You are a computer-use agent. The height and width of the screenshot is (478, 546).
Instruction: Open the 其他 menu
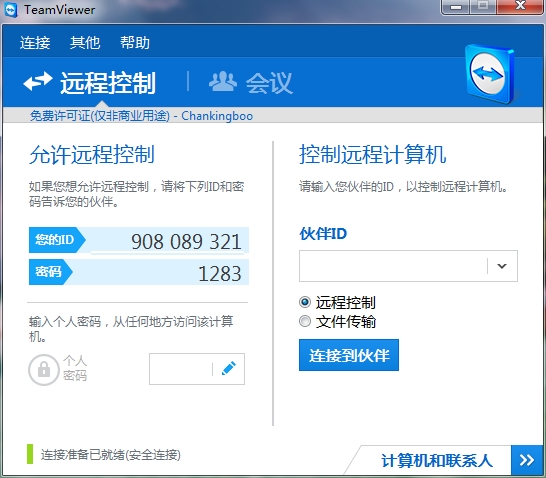(x=85, y=43)
